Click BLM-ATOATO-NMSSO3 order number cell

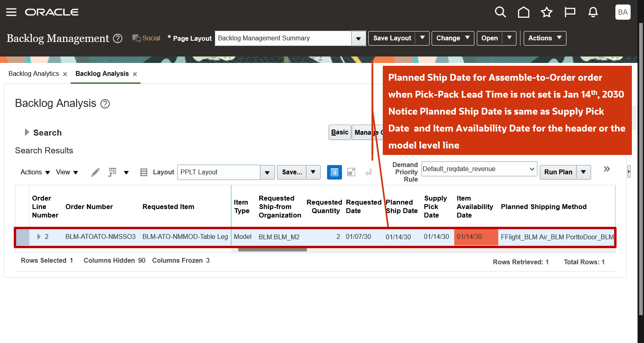[x=101, y=237]
